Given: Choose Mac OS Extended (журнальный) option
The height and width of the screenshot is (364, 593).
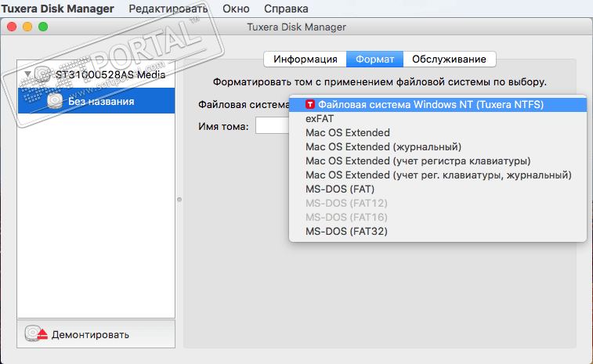Looking at the screenshot, I should pos(438,146).
